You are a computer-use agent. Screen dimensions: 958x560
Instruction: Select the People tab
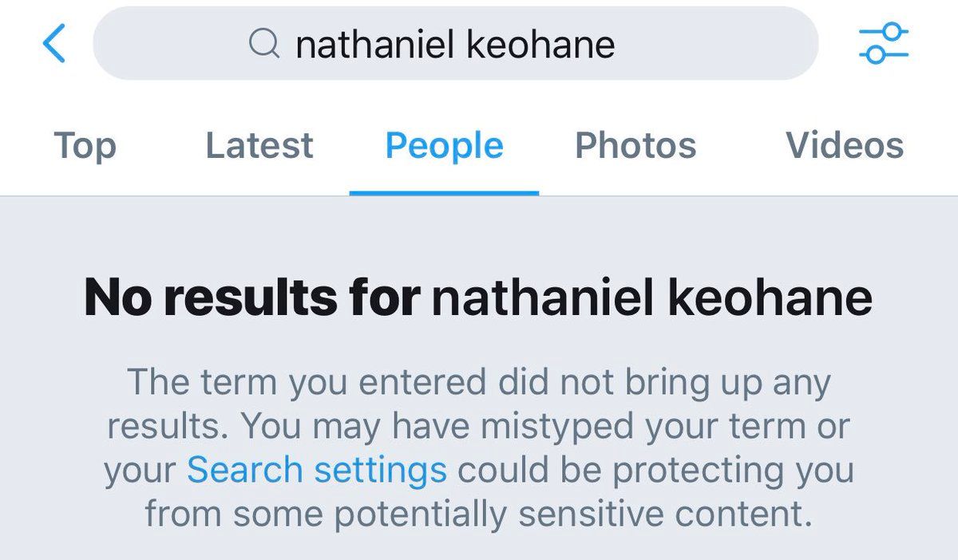(x=444, y=146)
